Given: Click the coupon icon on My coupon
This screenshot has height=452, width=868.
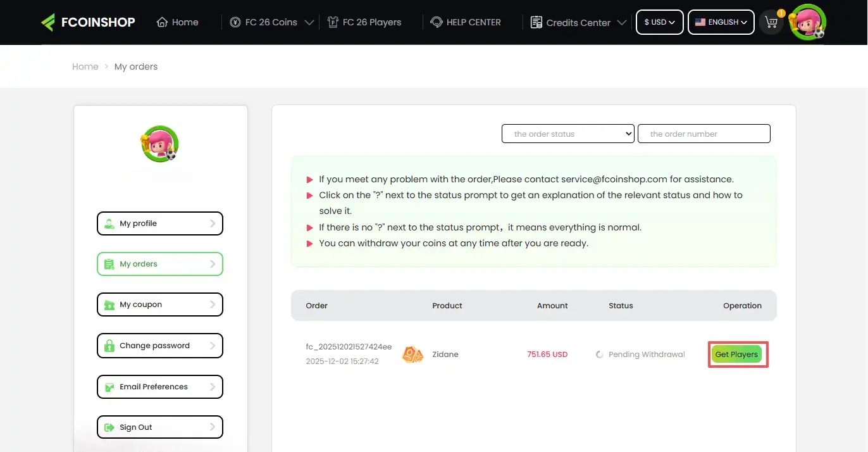Looking at the screenshot, I should 110,304.
